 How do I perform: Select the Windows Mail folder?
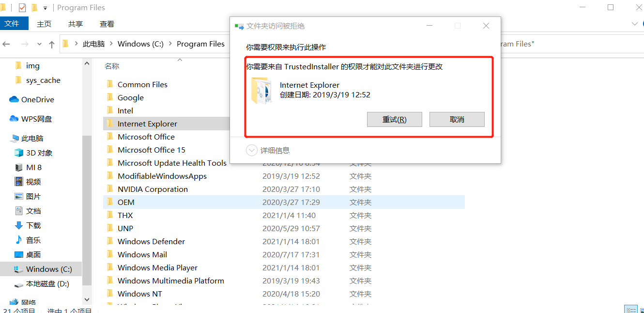(142, 254)
